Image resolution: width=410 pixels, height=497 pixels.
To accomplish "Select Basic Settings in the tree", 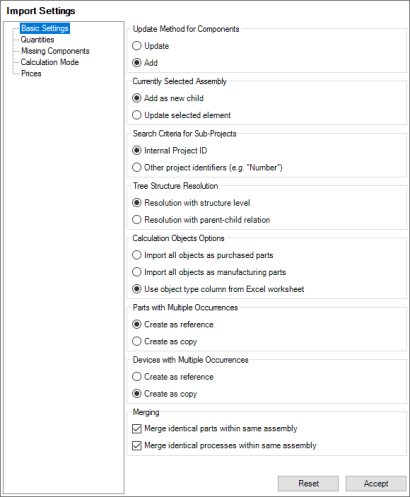I will [45, 28].
